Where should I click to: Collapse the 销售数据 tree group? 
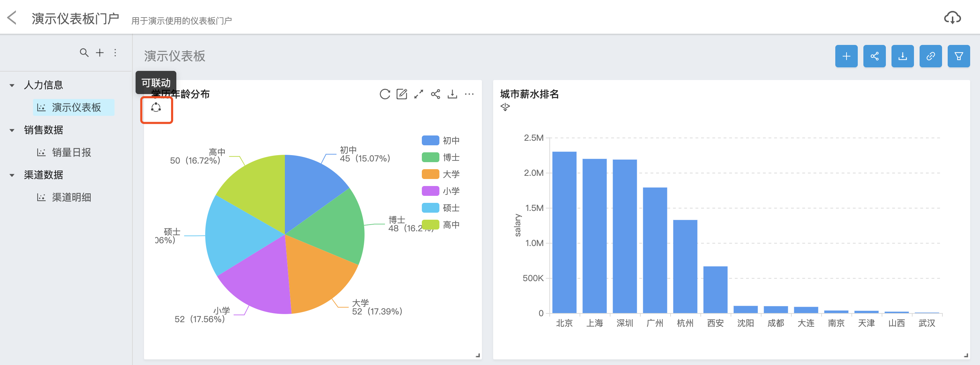coord(12,130)
